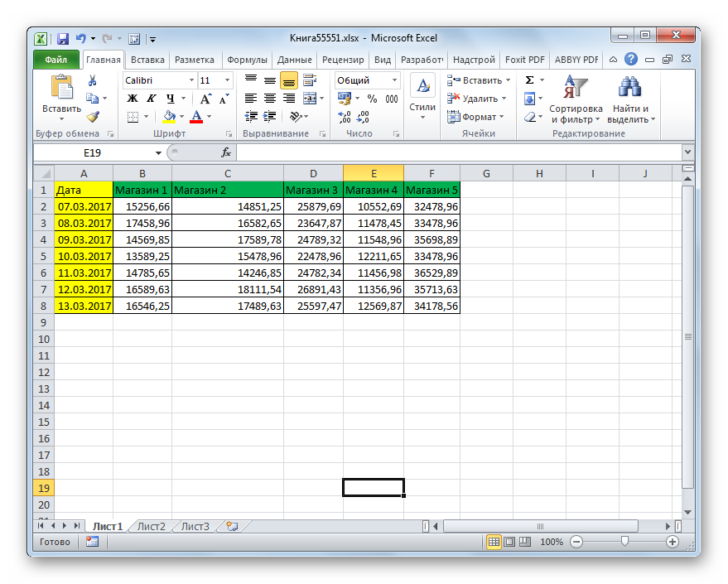728x584 pixels.
Task: Insert a new worksheet tab
Action: 232,527
